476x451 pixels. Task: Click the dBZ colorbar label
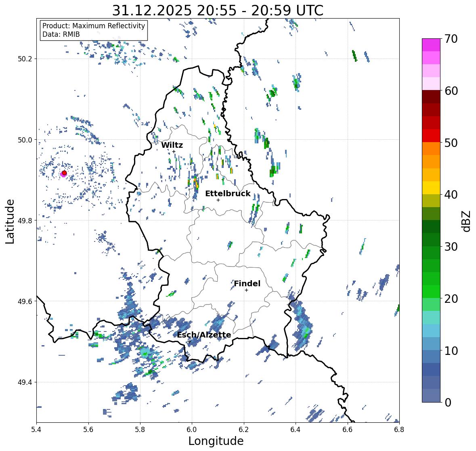click(x=467, y=221)
